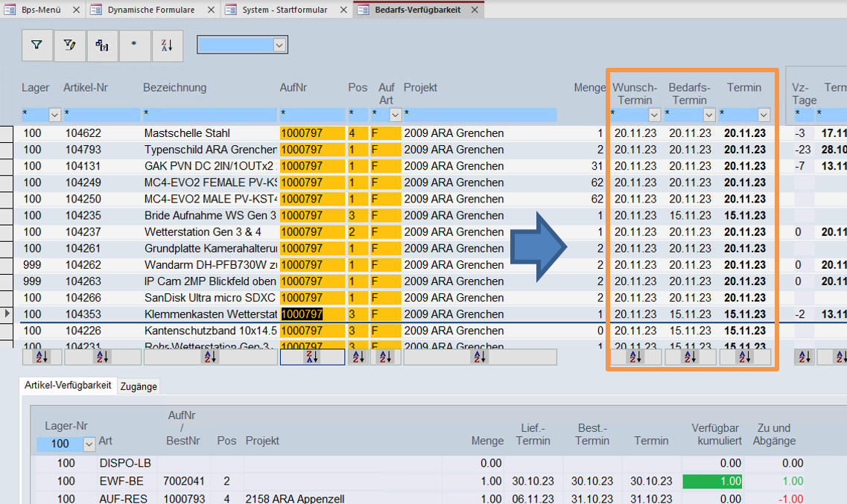Click the Z-A sort toolbar icon
847x504 pixels.
point(168,45)
